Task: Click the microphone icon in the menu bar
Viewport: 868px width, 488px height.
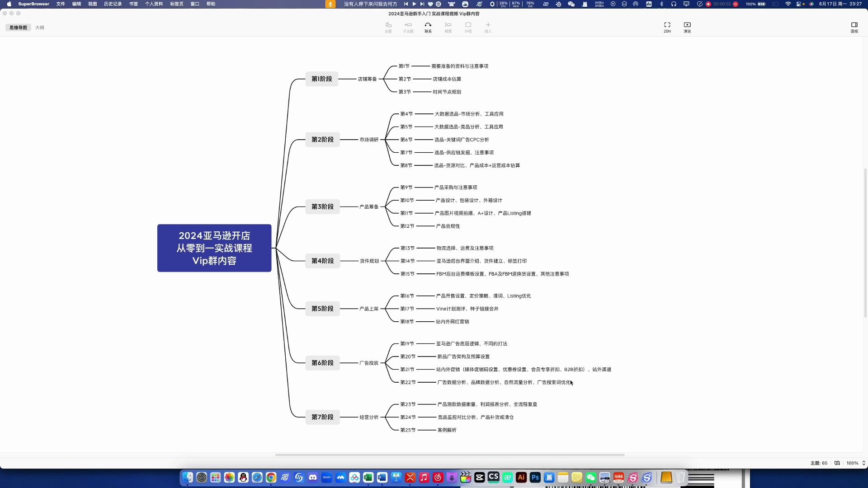Action: click(330, 4)
